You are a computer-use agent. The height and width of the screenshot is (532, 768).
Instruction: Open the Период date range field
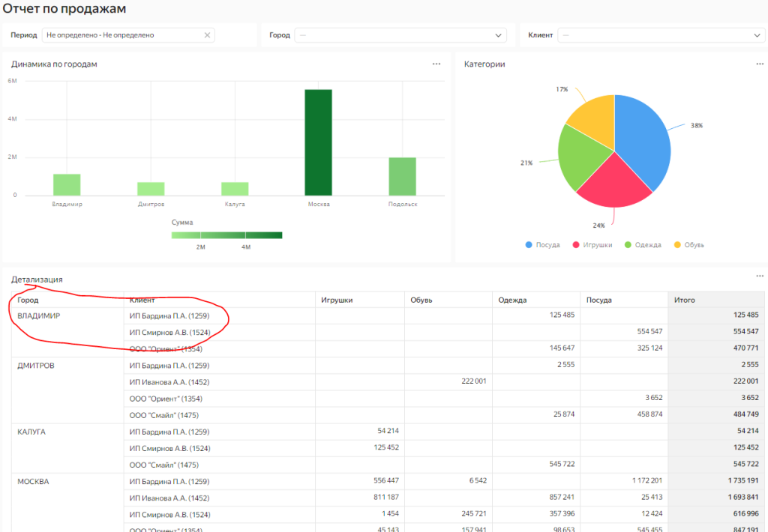pyautogui.click(x=128, y=35)
